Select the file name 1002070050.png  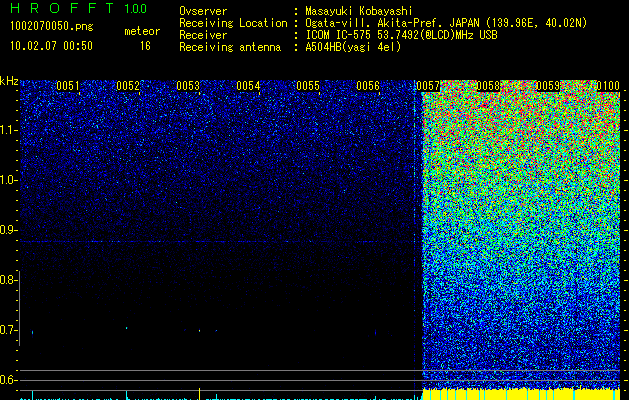[x=52, y=27]
